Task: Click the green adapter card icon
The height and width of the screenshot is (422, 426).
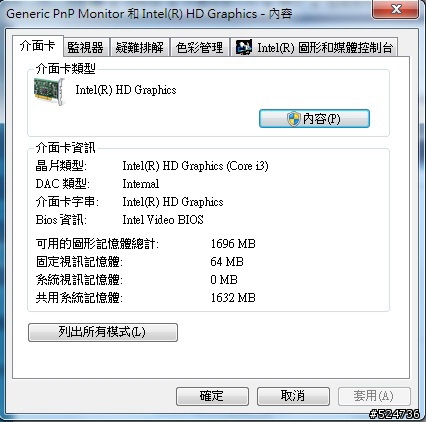Action: [x=49, y=92]
